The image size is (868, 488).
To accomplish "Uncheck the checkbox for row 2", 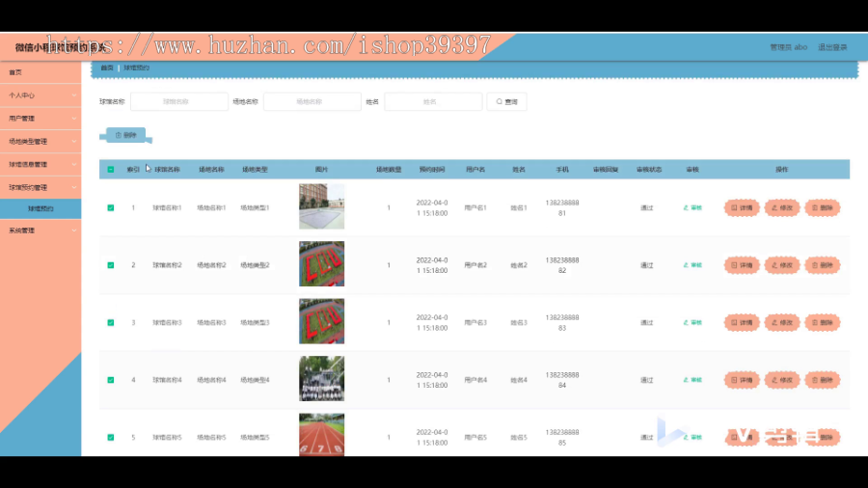I will coord(111,265).
